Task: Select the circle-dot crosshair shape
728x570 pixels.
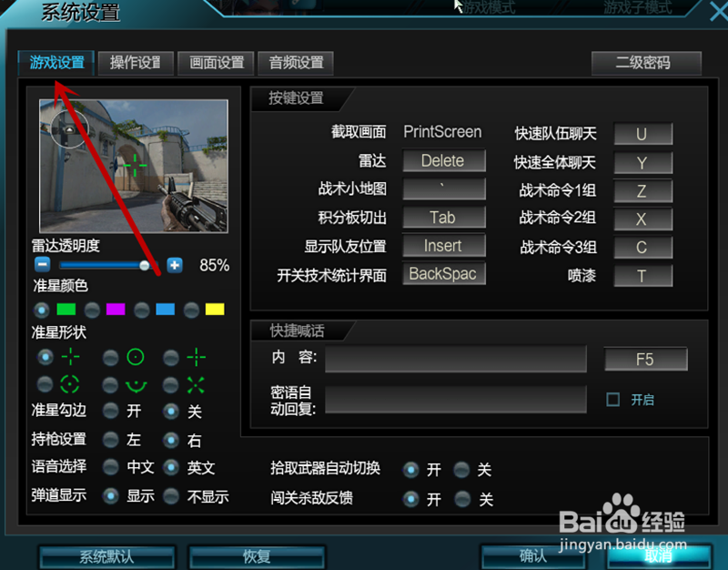Action: pyautogui.click(x=110, y=357)
